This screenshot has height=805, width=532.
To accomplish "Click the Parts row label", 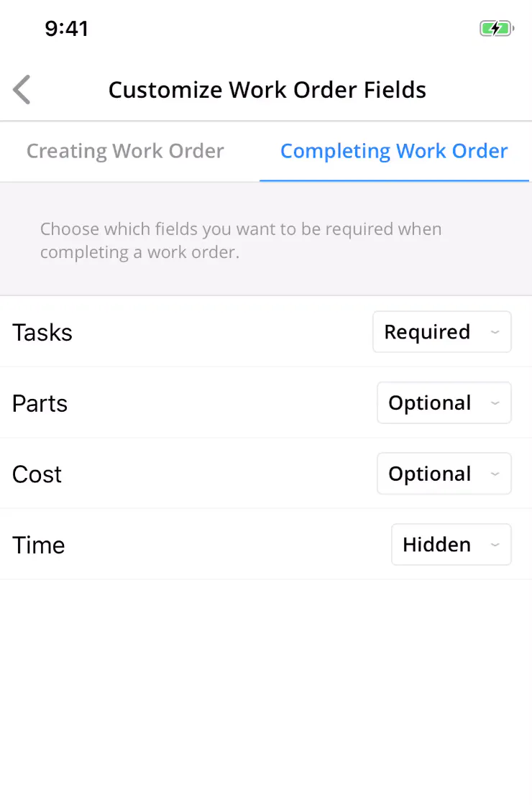I will point(40,403).
